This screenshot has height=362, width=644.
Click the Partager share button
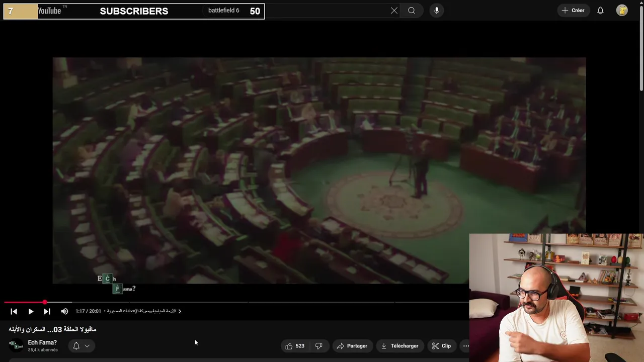[352, 346]
